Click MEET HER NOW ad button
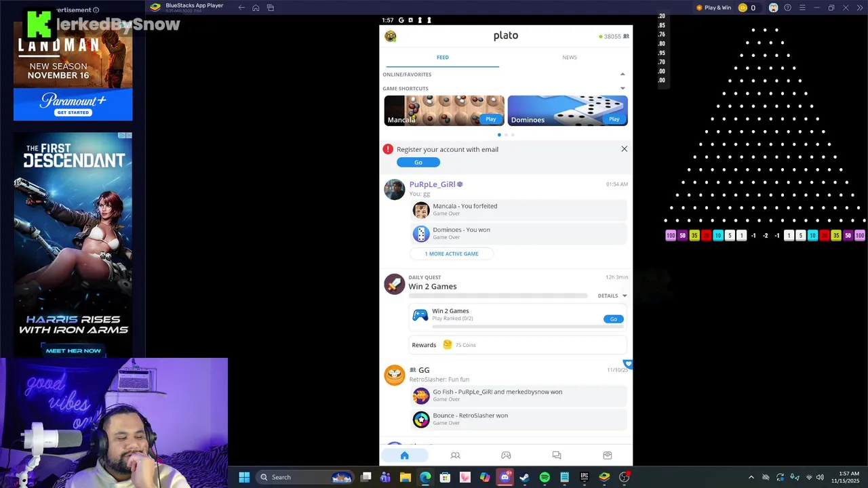 tap(73, 350)
